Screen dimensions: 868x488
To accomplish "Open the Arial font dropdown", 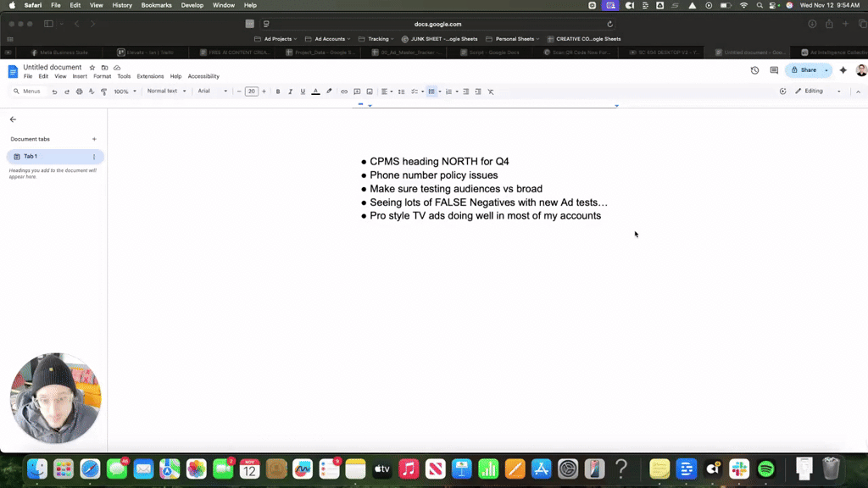I will point(213,91).
